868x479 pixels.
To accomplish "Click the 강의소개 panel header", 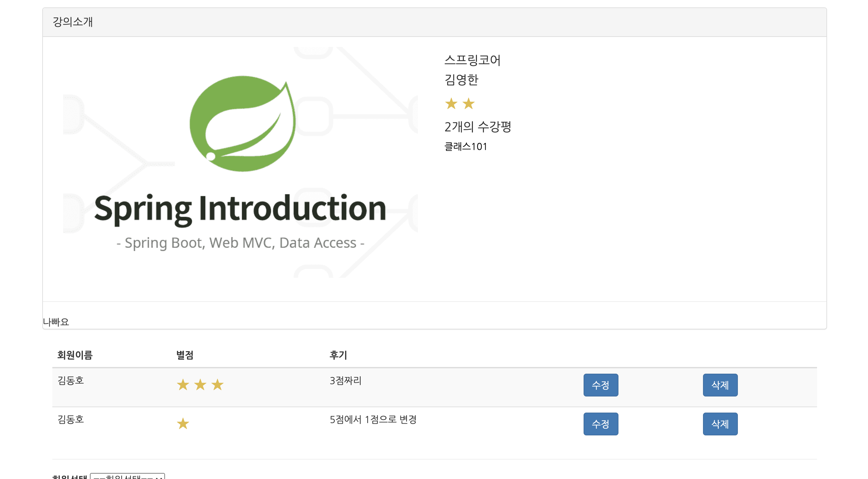I will [x=73, y=22].
